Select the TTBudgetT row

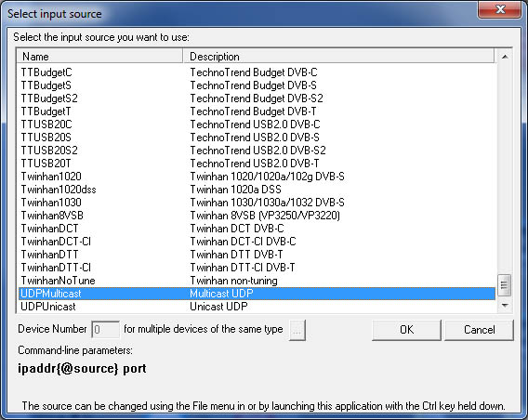click(x=257, y=112)
